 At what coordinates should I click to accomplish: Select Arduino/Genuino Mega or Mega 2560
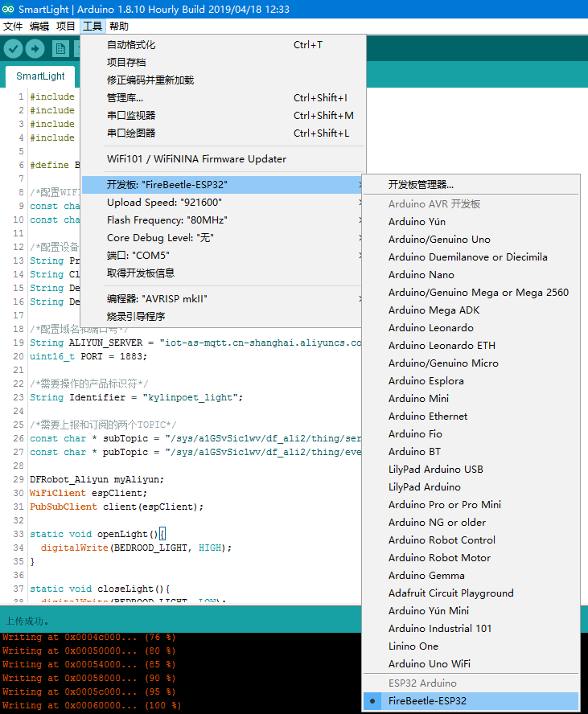click(x=471, y=293)
